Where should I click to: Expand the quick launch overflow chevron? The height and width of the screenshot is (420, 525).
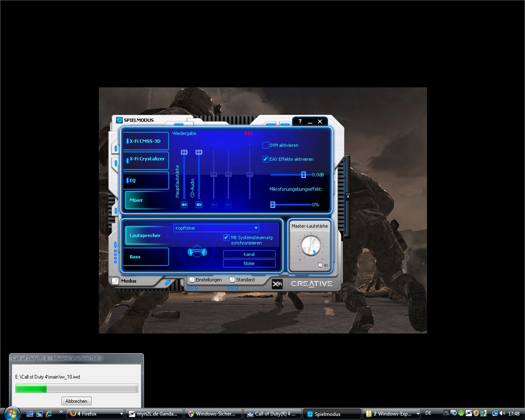[x=61, y=412]
